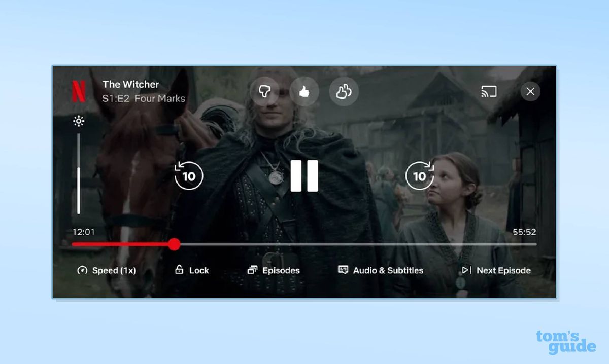609x364 pixels.
Task: Select the double thumbs up Love rating
Action: click(x=344, y=92)
